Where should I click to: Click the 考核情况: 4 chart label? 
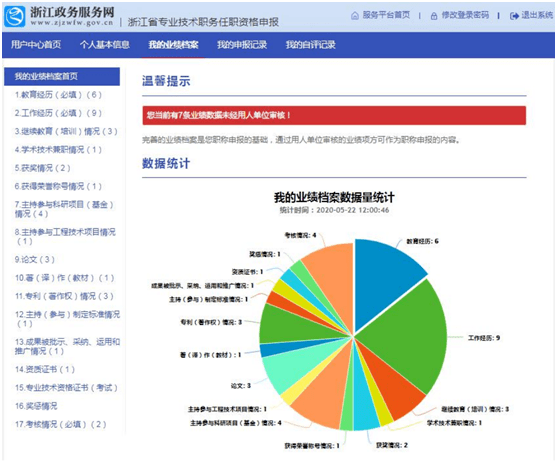point(300,235)
